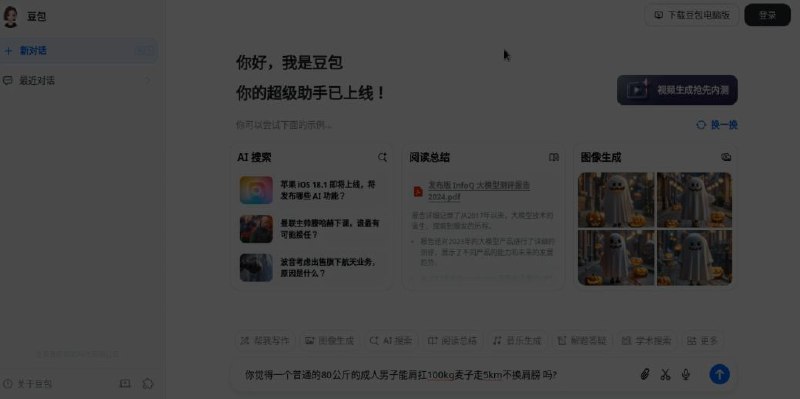This screenshot has width=800, height=399.
Task: Open the 更多 skills menu
Action: [x=702, y=341]
